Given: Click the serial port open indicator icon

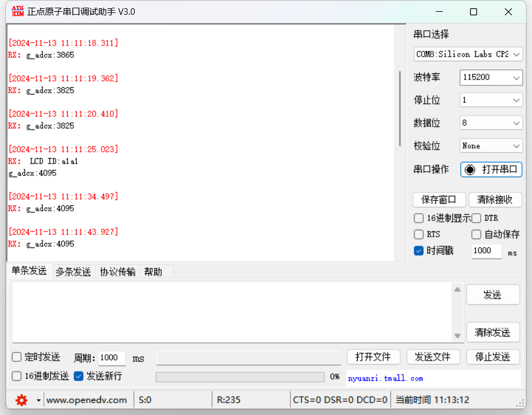Looking at the screenshot, I should point(470,169).
